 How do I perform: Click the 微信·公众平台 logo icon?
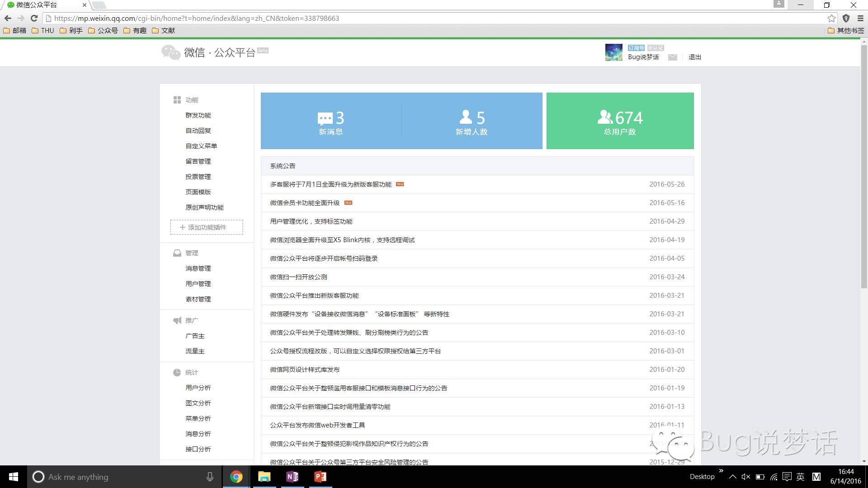tap(170, 52)
